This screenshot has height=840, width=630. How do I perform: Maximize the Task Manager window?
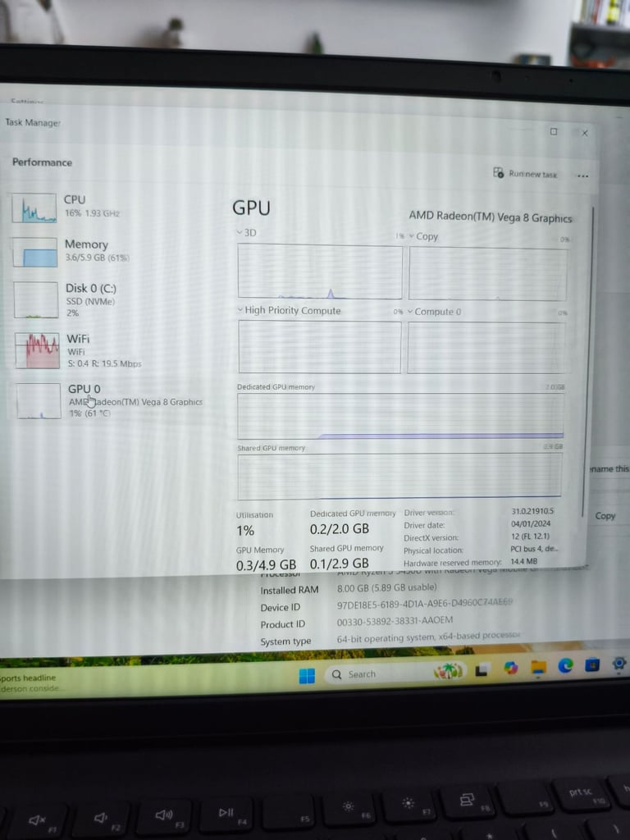pos(554,131)
